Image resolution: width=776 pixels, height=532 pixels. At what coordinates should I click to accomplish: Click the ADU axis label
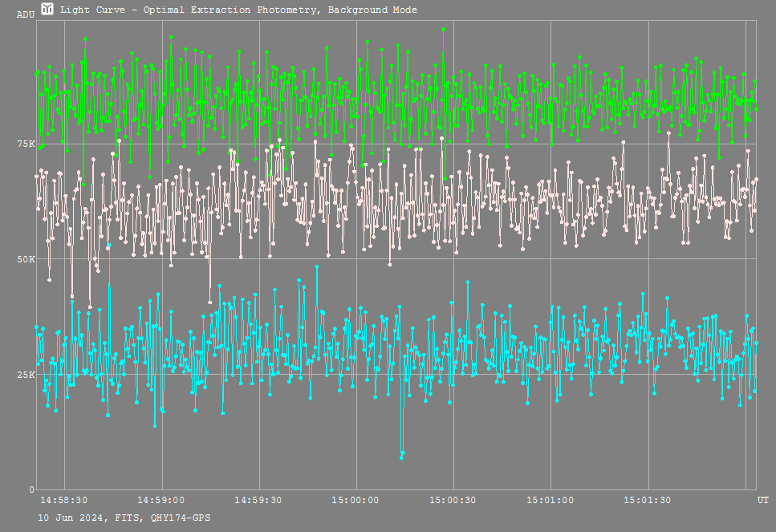[26, 15]
